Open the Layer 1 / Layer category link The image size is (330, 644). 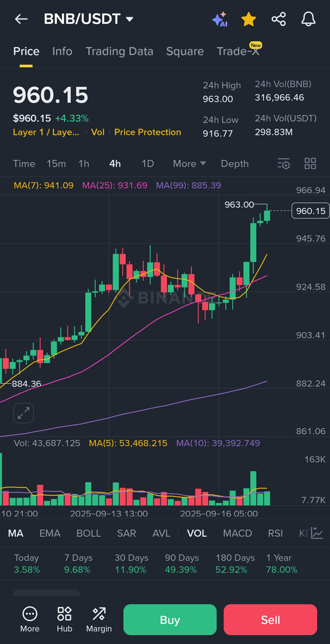click(x=46, y=132)
